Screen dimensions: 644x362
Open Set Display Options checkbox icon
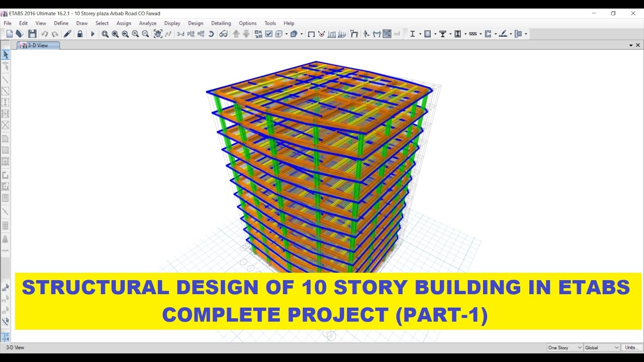269,34
